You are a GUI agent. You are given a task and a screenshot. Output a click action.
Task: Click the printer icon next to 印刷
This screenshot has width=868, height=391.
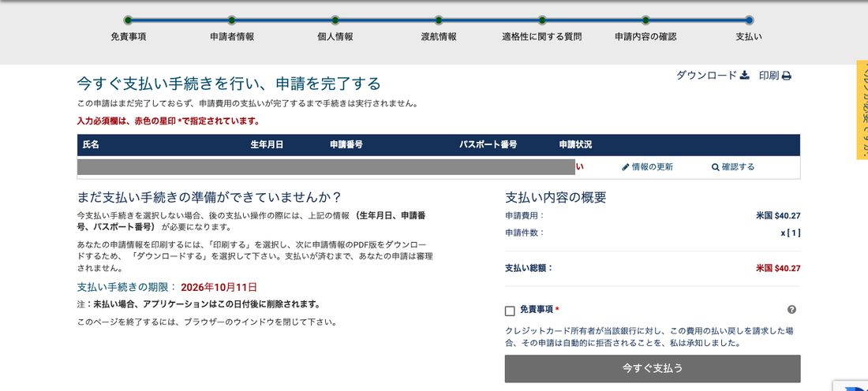click(786, 76)
